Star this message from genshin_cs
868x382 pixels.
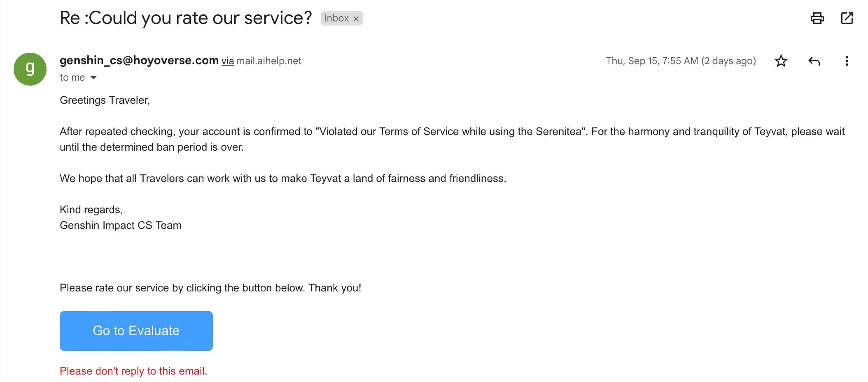[x=781, y=61]
